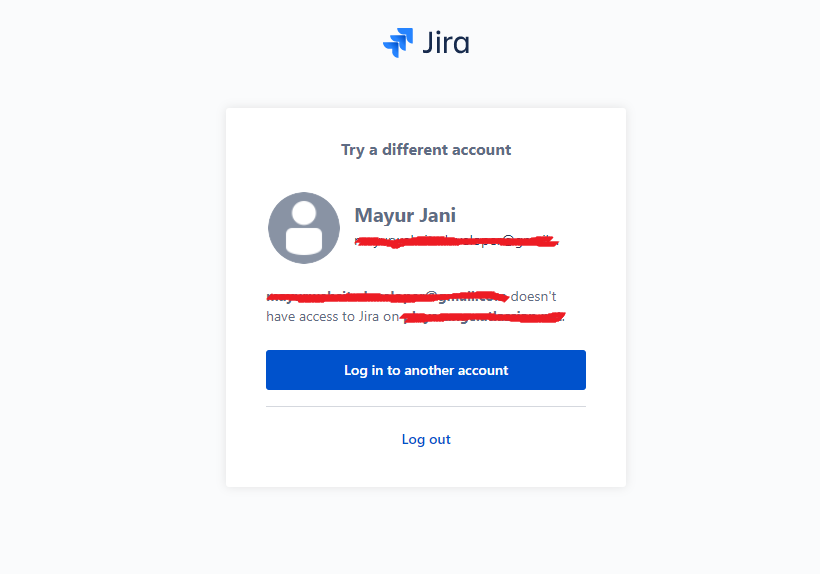Click the head circle inside the avatar
Screen dimensions: 820x574
304,213
